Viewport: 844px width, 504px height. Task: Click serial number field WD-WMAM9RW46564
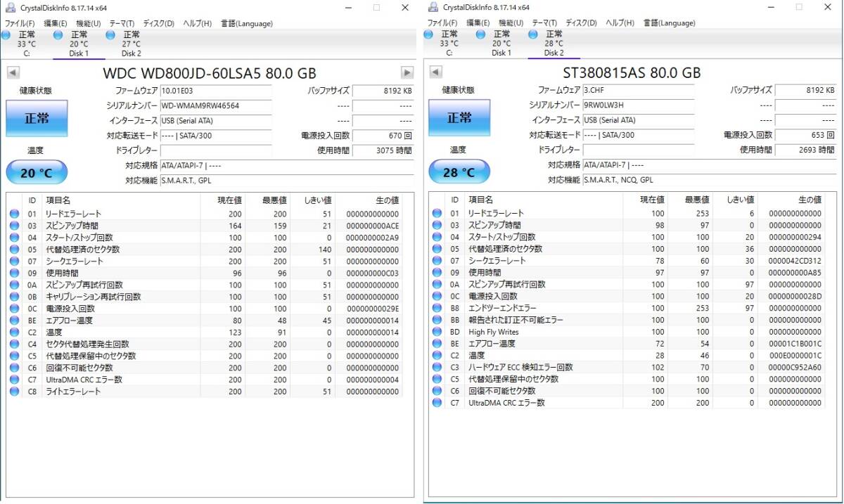[215, 105]
